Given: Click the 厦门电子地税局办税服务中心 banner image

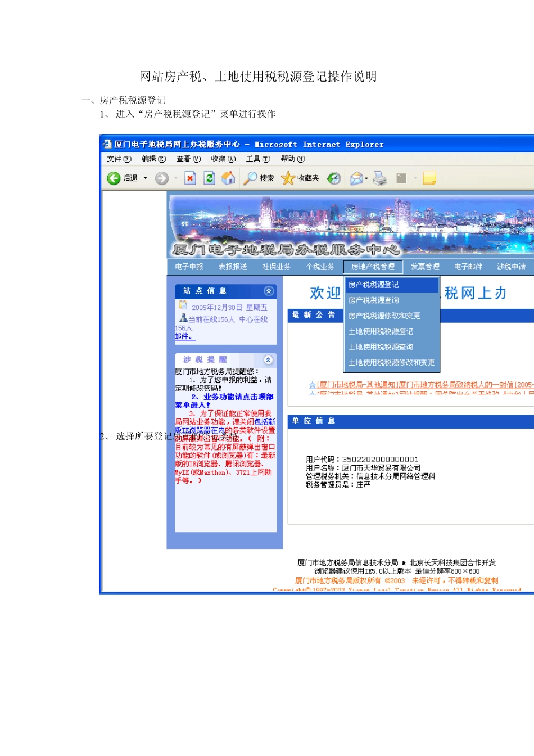Looking at the screenshot, I should click(351, 226).
